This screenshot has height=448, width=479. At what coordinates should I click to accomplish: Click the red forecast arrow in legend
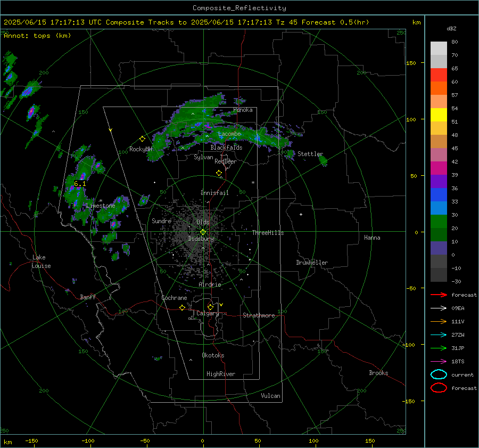[439, 295]
